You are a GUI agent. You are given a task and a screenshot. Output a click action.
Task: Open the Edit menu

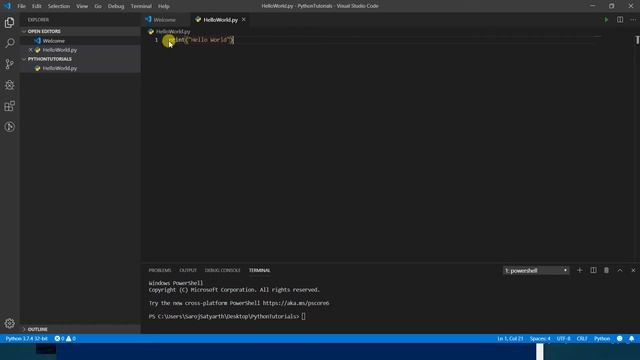point(37,6)
